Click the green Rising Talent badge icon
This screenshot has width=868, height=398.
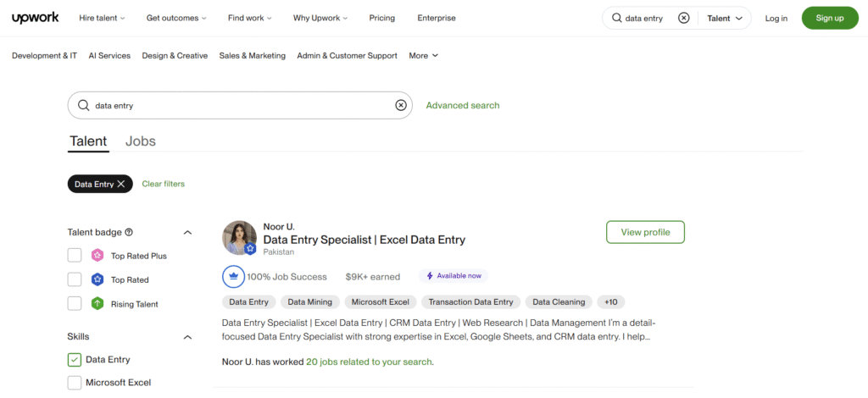[x=97, y=304]
